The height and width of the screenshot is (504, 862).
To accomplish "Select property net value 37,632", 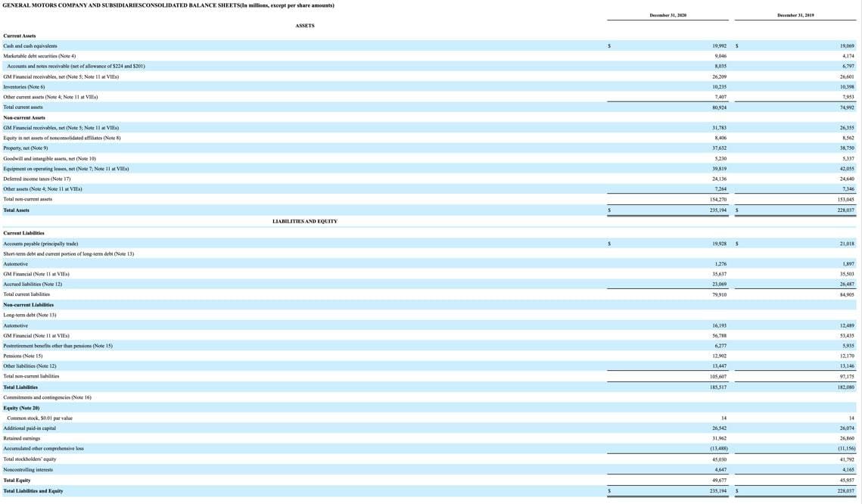I will (x=719, y=148).
